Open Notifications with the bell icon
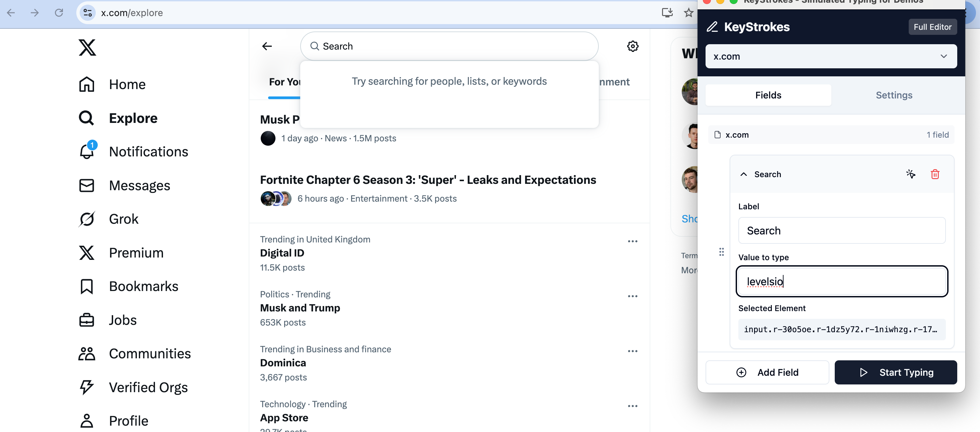980x432 pixels. tap(133, 151)
